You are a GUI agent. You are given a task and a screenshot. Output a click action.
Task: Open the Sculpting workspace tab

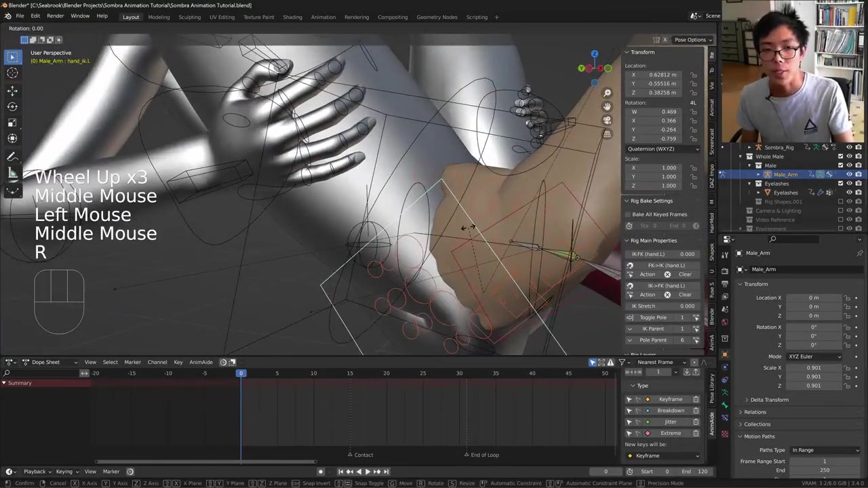[x=189, y=17]
